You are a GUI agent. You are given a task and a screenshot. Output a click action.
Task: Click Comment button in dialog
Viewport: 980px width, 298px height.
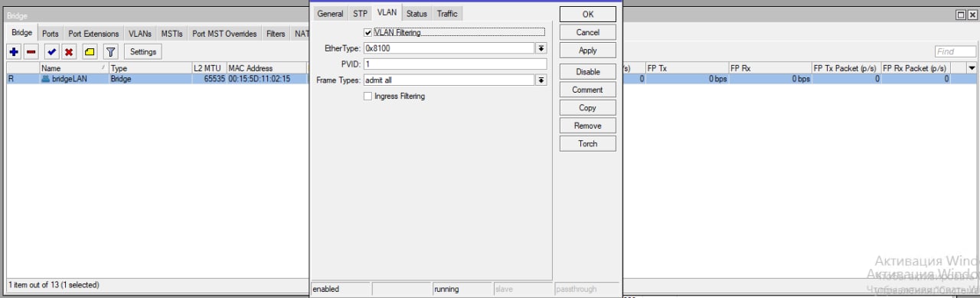587,90
